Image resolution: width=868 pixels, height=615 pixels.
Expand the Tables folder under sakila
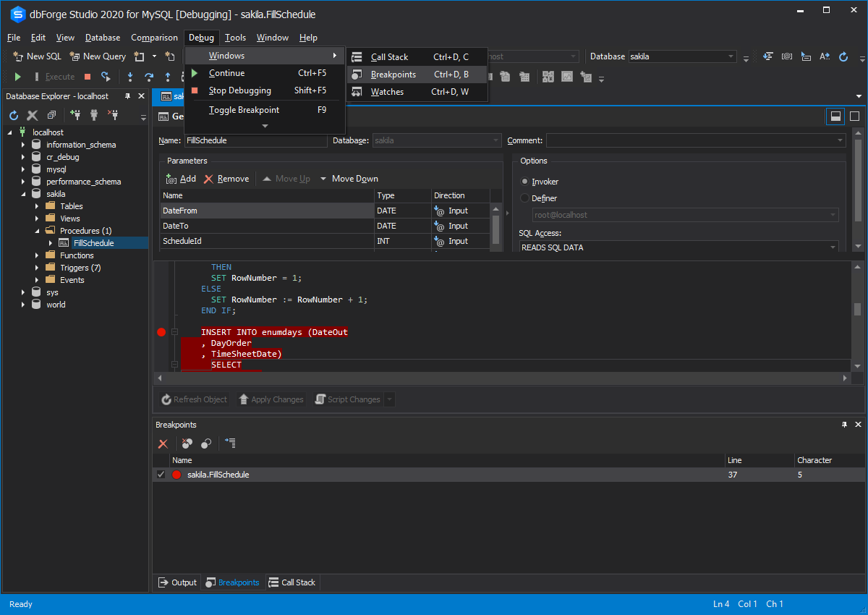click(38, 206)
